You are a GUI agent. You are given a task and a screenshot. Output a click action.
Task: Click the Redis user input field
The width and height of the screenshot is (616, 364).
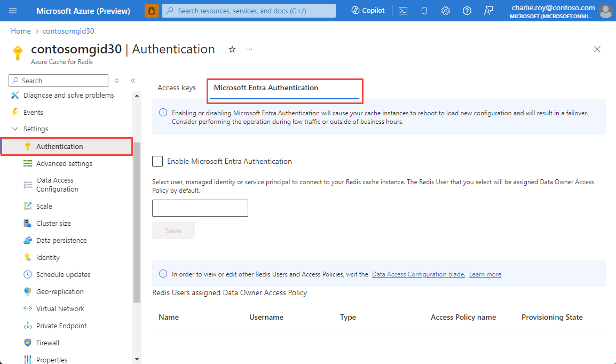(x=200, y=208)
